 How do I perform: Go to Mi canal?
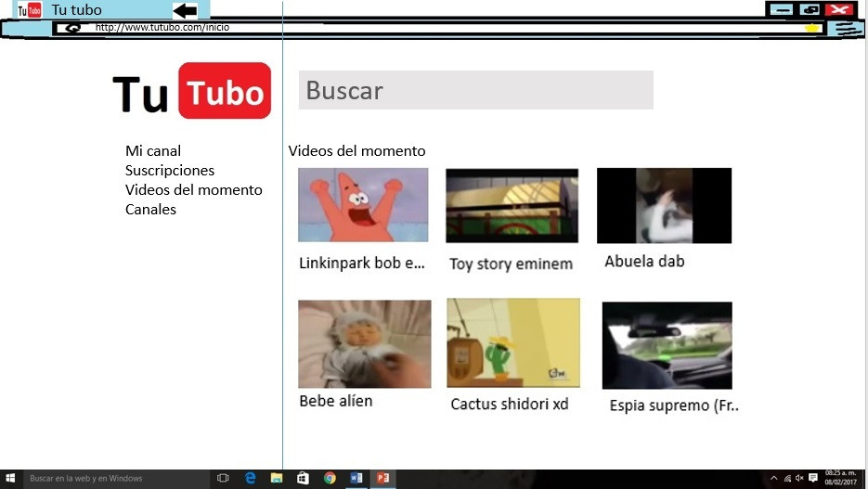[x=153, y=150]
